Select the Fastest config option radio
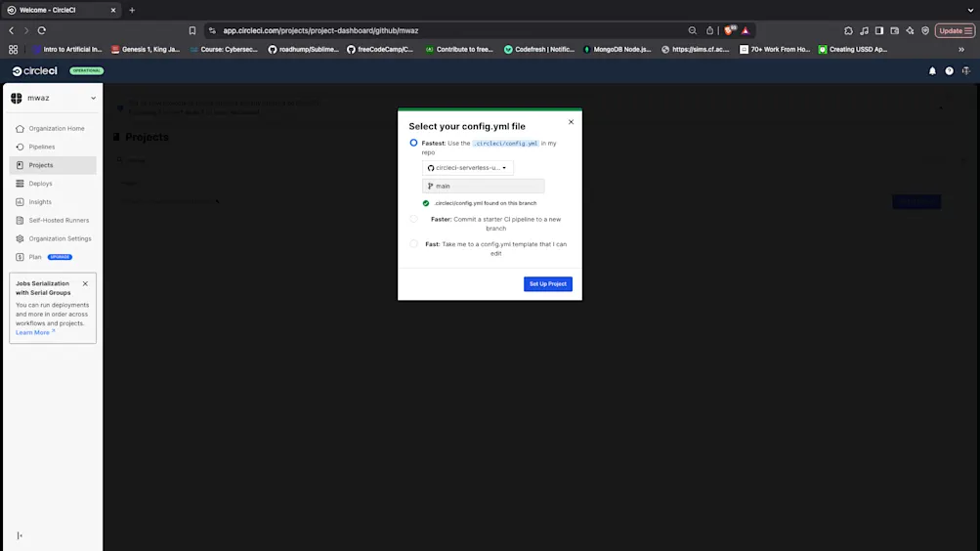The height and width of the screenshot is (551, 980). click(x=413, y=143)
